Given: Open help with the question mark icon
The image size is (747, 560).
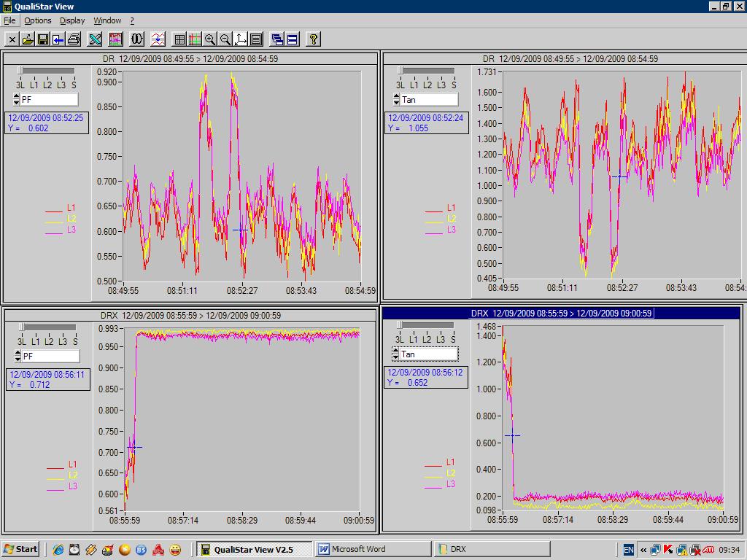Looking at the screenshot, I should [x=313, y=39].
